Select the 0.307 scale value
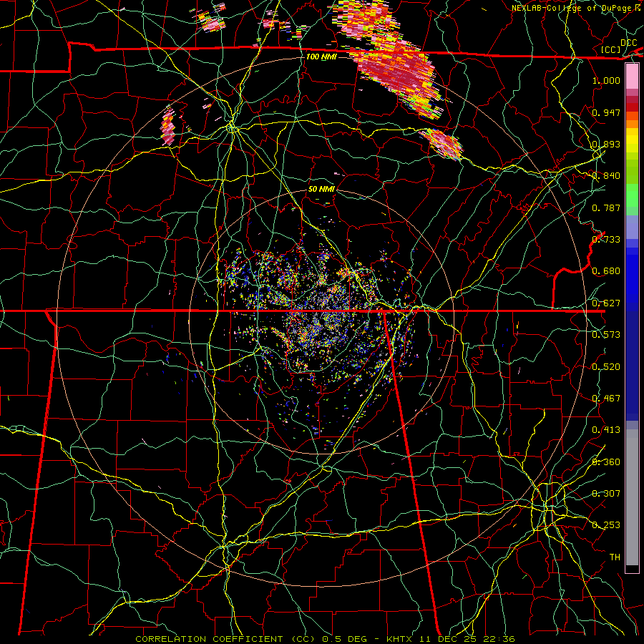The height and width of the screenshot is (644, 644). click(x=606, y=493)
